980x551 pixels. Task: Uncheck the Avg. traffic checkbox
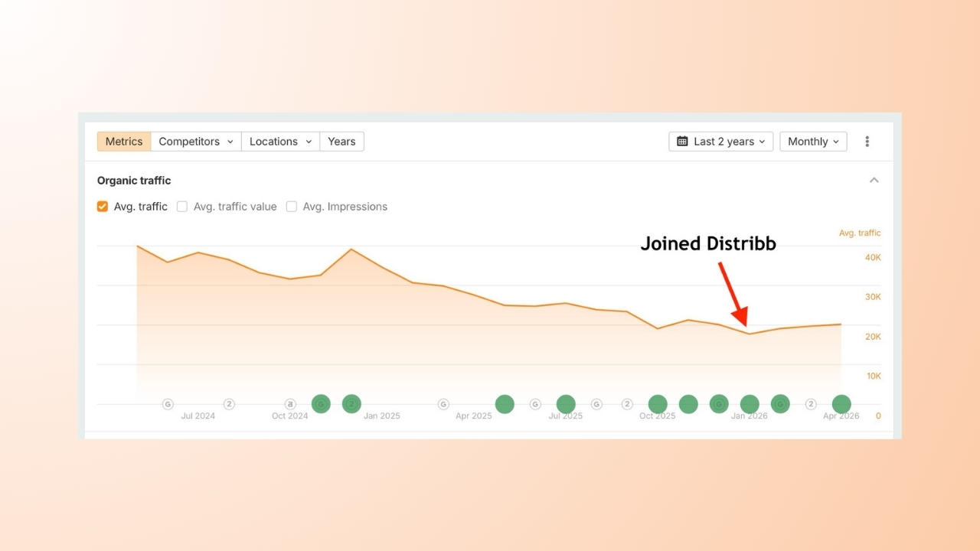coord(103,207)
